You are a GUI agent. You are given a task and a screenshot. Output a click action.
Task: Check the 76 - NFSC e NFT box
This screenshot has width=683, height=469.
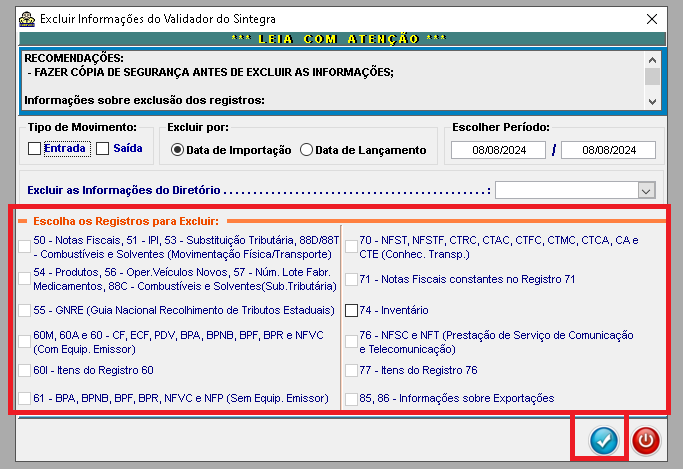coord(351,342)
